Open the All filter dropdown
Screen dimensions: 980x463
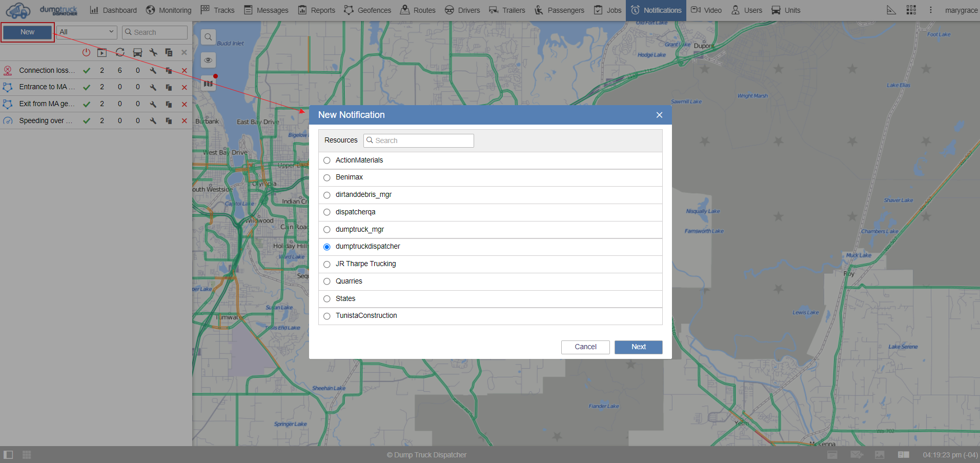[x=87, y=32]
